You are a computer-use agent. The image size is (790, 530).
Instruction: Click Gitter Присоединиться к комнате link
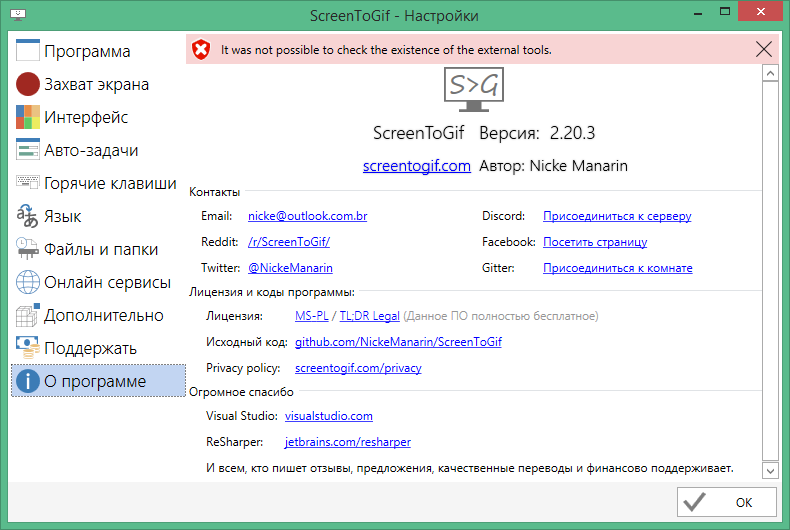[618, 268]
